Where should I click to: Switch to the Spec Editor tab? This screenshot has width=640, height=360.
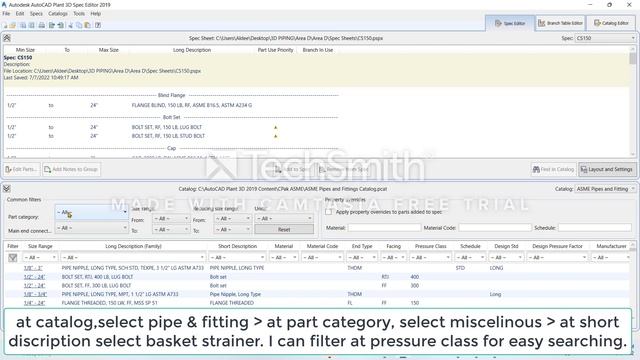510,23
